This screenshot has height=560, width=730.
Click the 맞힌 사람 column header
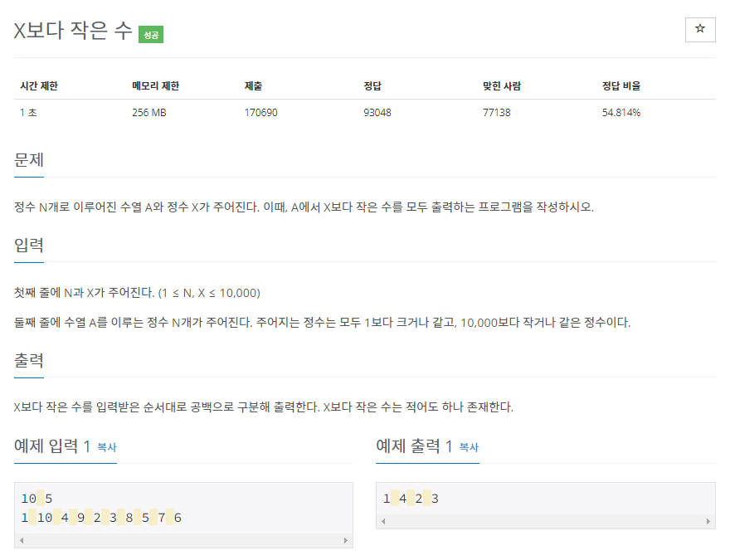click(502, 85)
